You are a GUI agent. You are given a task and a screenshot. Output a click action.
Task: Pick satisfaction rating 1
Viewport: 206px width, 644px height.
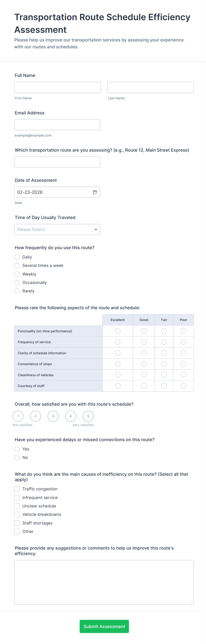18,416
